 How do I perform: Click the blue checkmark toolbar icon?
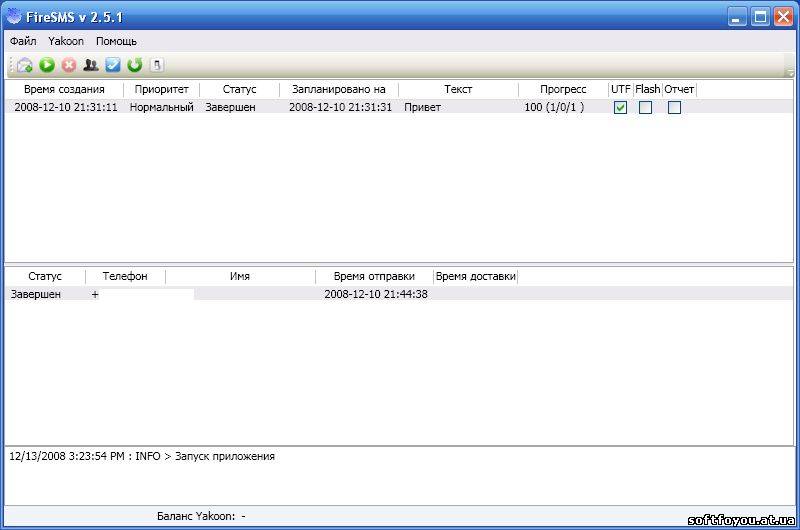tap(113, 65)
